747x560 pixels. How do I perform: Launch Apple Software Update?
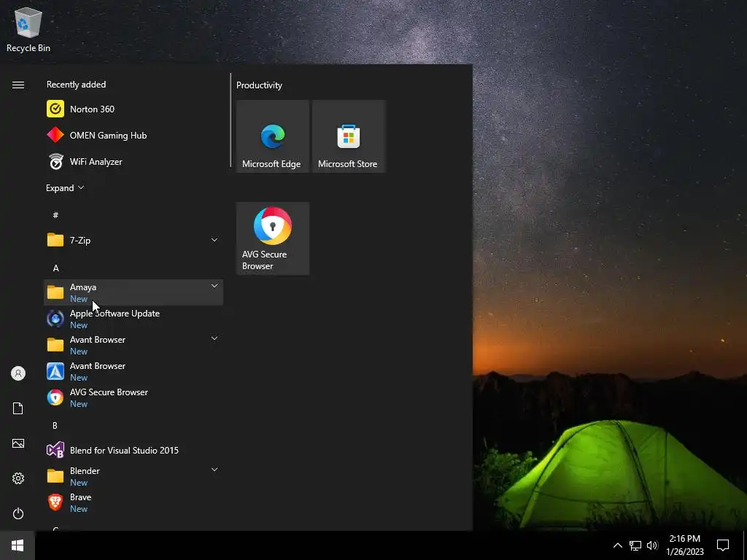pos(133,319)
